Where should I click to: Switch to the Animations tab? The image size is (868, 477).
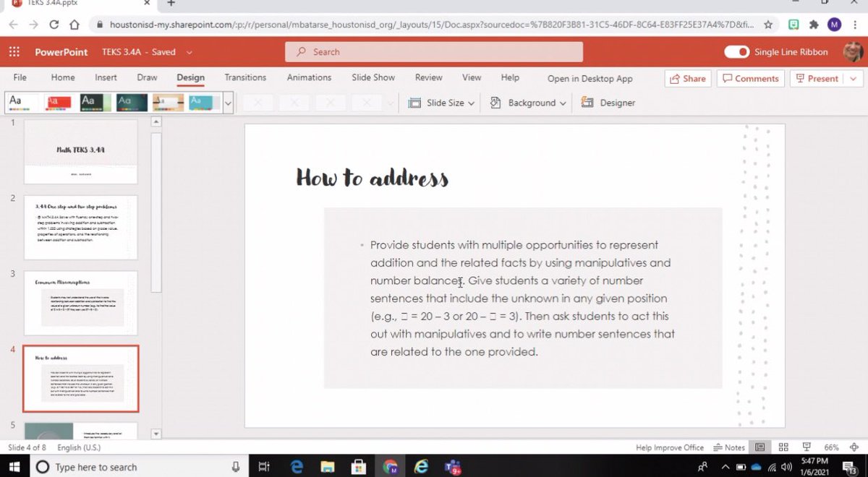point(309,77)
